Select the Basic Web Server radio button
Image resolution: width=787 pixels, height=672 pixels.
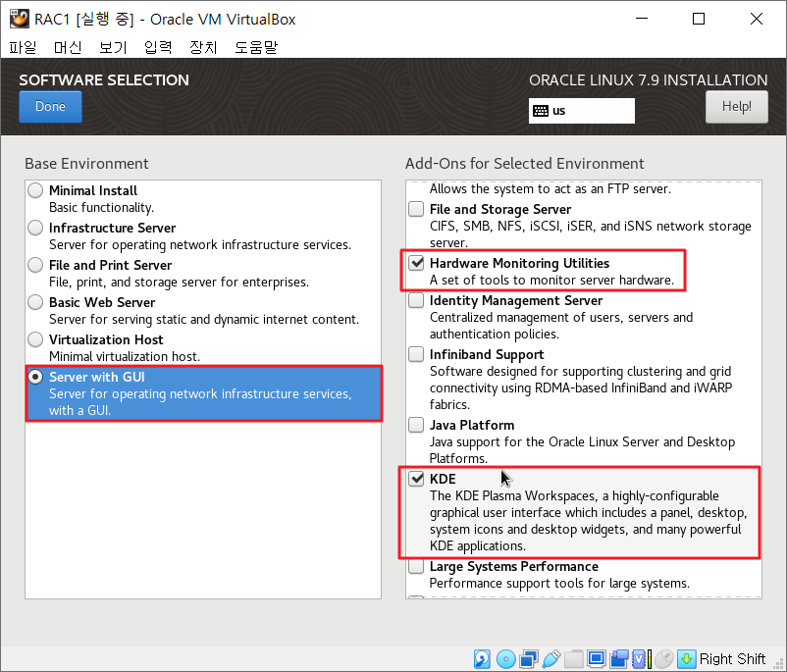[x=35, y=302]
